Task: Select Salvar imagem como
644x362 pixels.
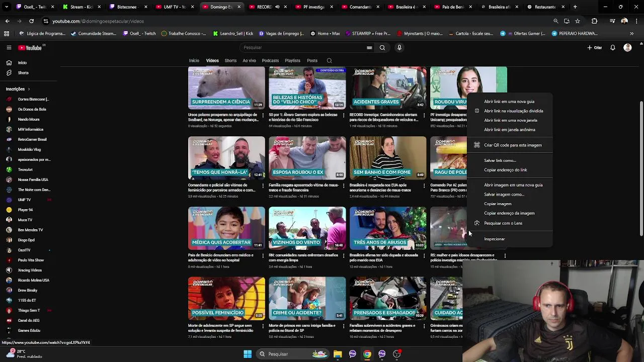Action: click(510, 195)
